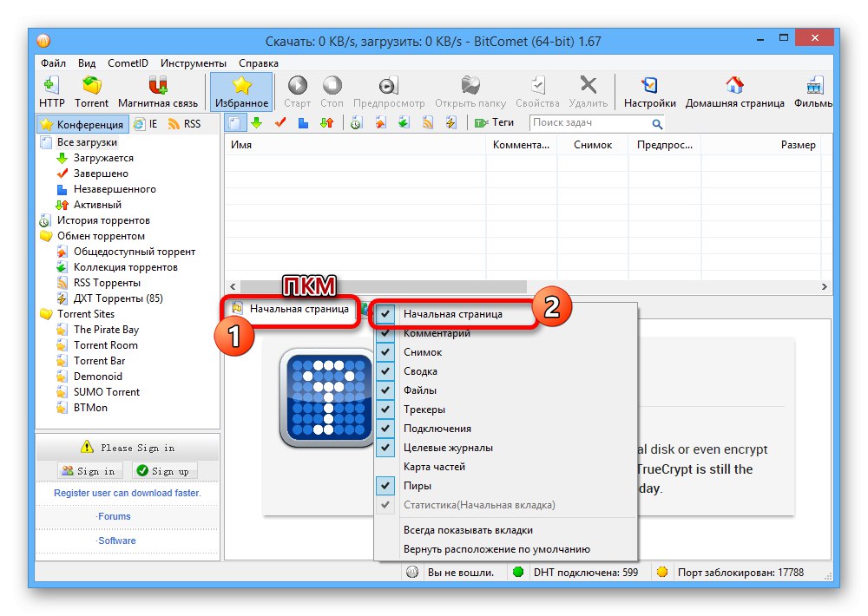
Task: Open the Справка menu
Action: tap(259, 63)
